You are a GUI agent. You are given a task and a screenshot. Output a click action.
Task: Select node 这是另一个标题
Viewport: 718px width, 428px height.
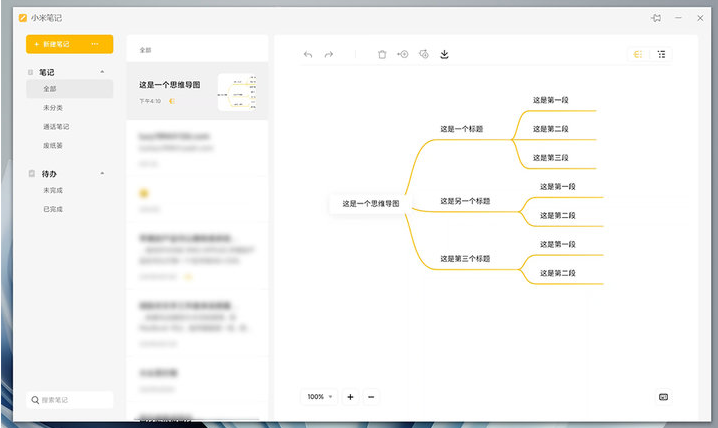click(465, 201)
